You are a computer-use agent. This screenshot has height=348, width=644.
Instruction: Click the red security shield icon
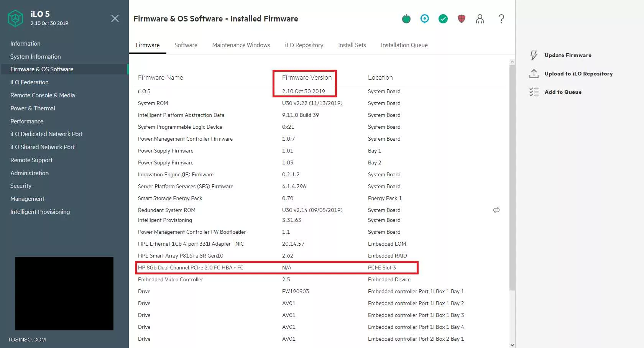point(462,19)
